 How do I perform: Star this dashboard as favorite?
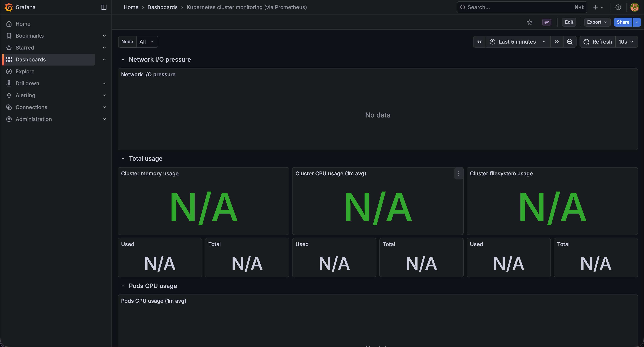(x=530, y=22)
